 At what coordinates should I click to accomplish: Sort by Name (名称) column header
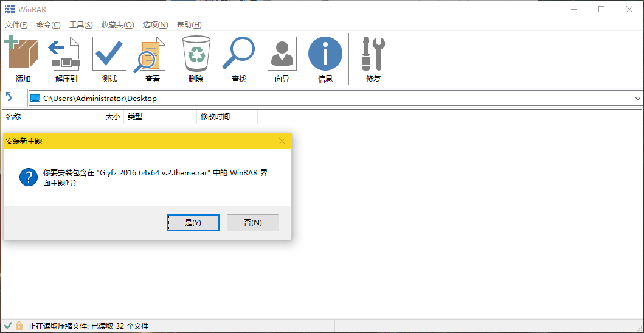[x=38, y=117]
